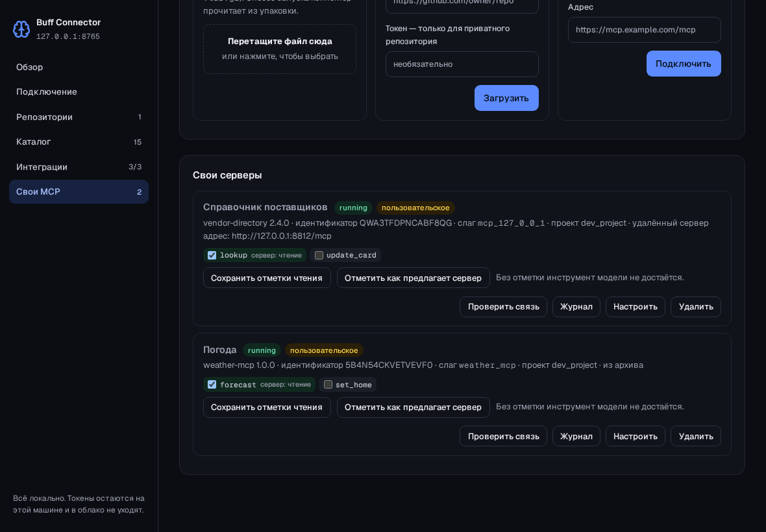Viewport: 766px width, 532px height.
Task: Select Свои MCP in sidebar
Action: coord(79,192)
